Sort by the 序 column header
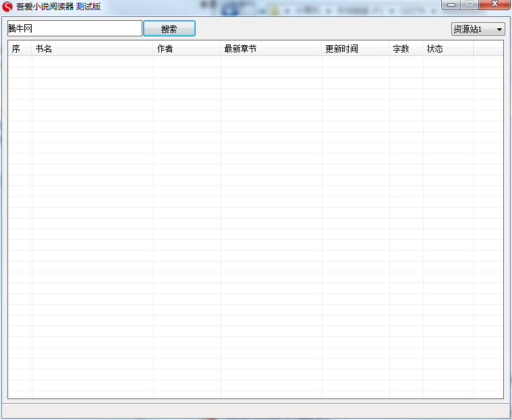This screenshot has height=420, width=512. [20, 49]
